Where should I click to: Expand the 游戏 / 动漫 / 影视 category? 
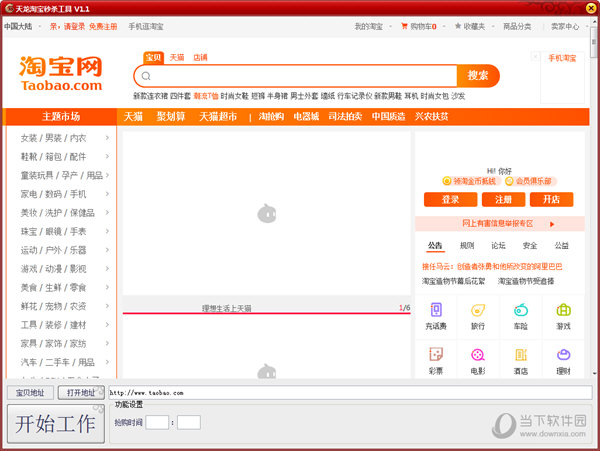107,269
